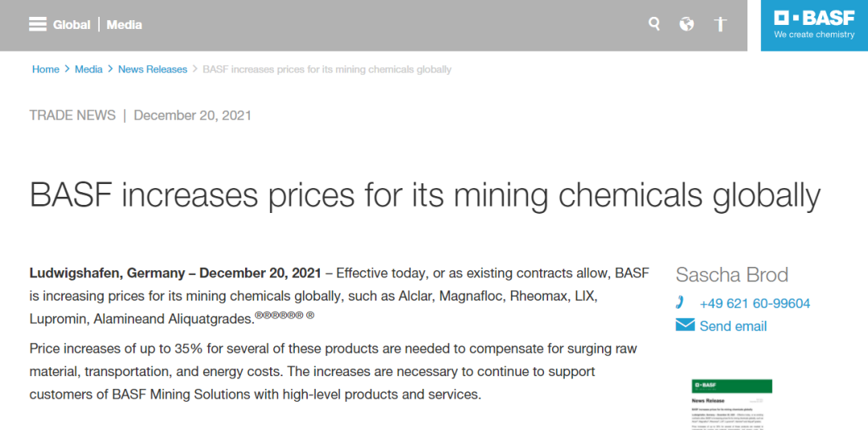
Task: Click the person-shaped icon in header
Action: click(720, 24)
